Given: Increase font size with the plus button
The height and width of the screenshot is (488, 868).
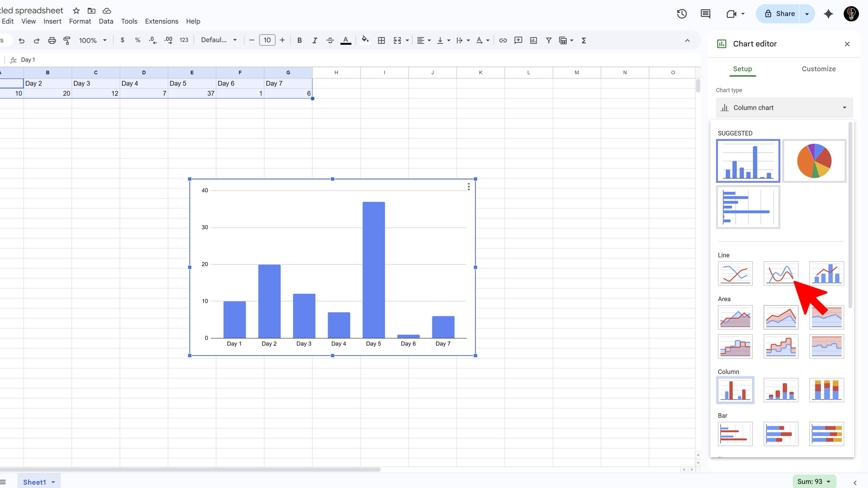Looking at the screenshot, I should tap(282, 40).
